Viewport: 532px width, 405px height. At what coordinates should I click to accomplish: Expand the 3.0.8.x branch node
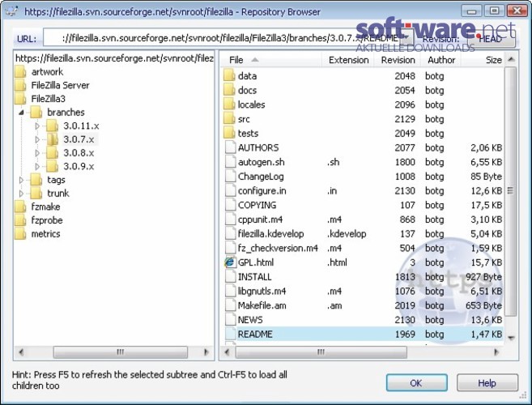pos(37,153)
